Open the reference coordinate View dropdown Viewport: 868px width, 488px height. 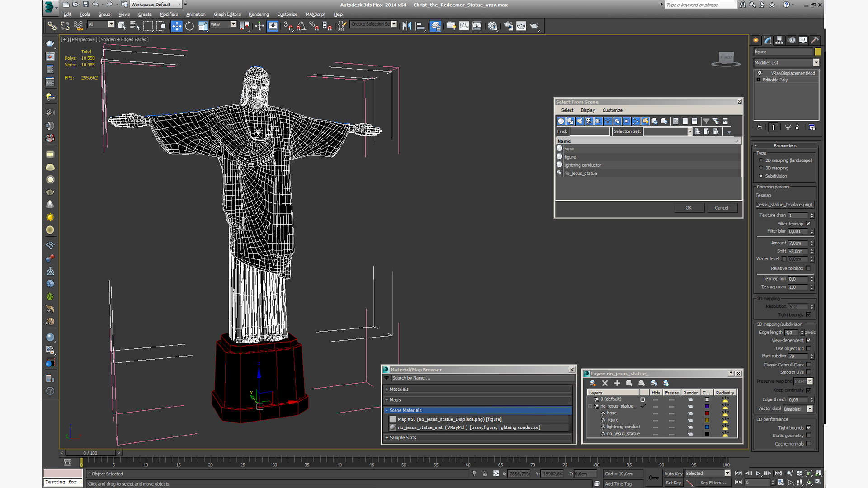pyautogui.click(x=223, y=24)
